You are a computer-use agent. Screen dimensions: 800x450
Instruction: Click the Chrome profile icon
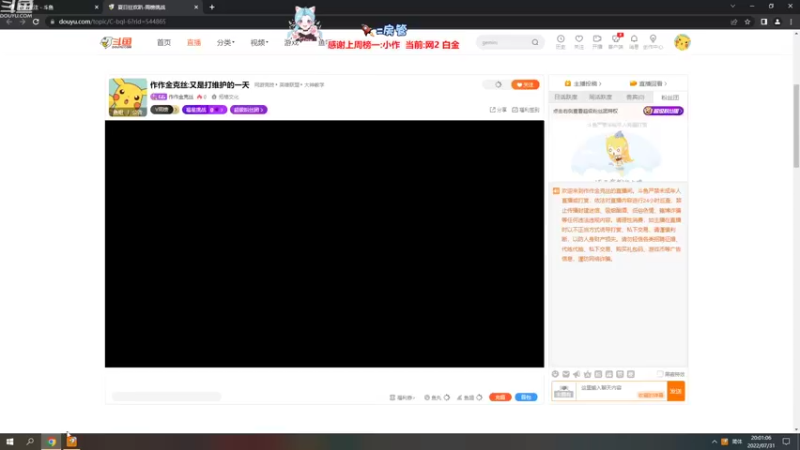pos(778,21)
